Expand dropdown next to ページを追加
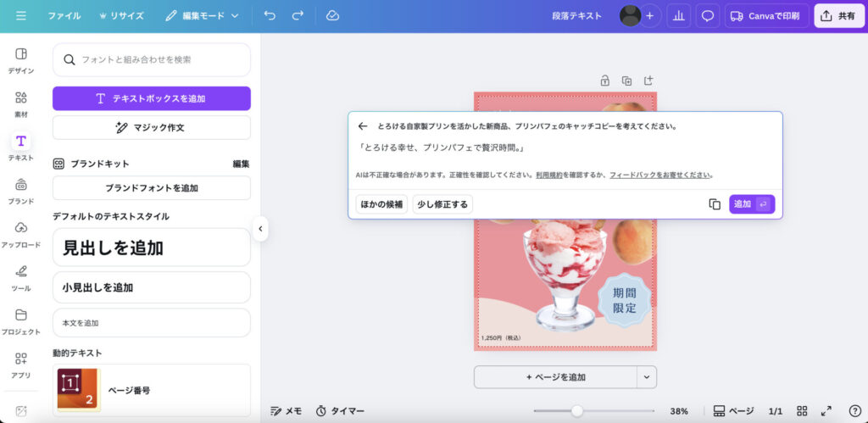 pos(646,377)
